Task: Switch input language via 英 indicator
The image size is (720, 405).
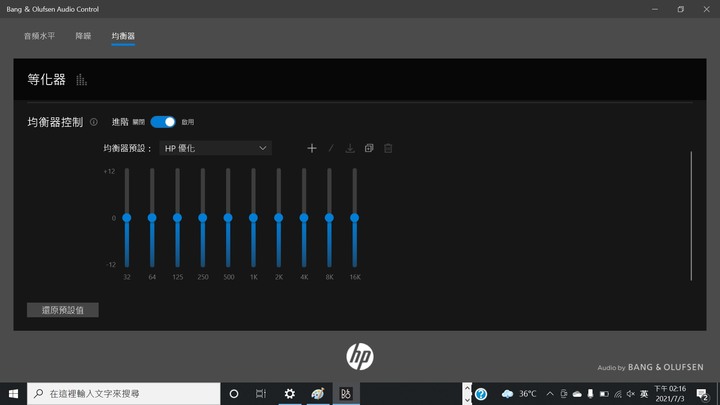Action: point(644,394)
